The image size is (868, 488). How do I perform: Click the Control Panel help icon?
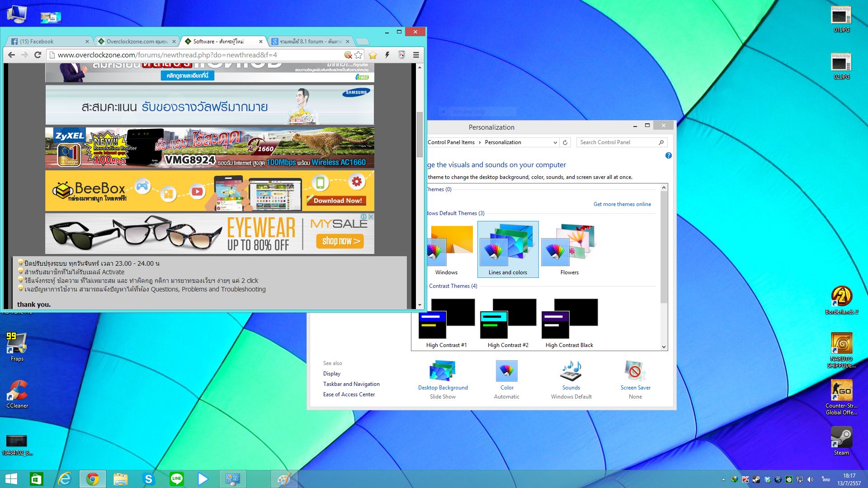coord(668,155)
